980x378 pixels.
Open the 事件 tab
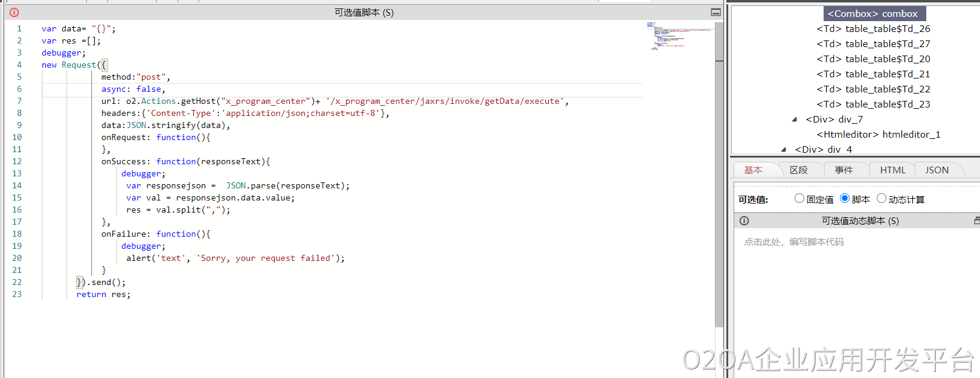tap(844, 170)
